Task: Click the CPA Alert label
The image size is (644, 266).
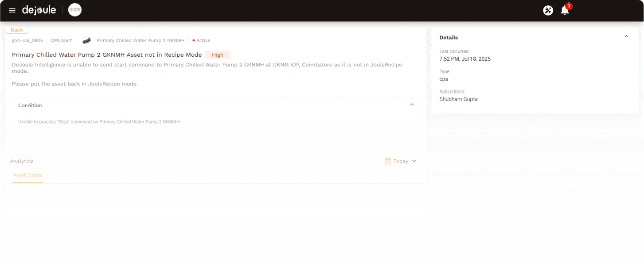Action: pyautogui.click(x=61, y=40)
